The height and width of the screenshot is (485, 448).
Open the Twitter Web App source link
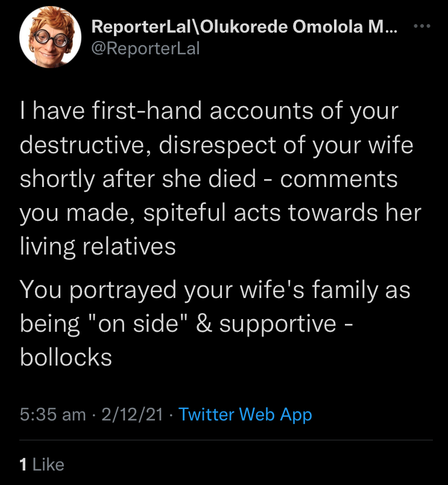pos(245,414)
